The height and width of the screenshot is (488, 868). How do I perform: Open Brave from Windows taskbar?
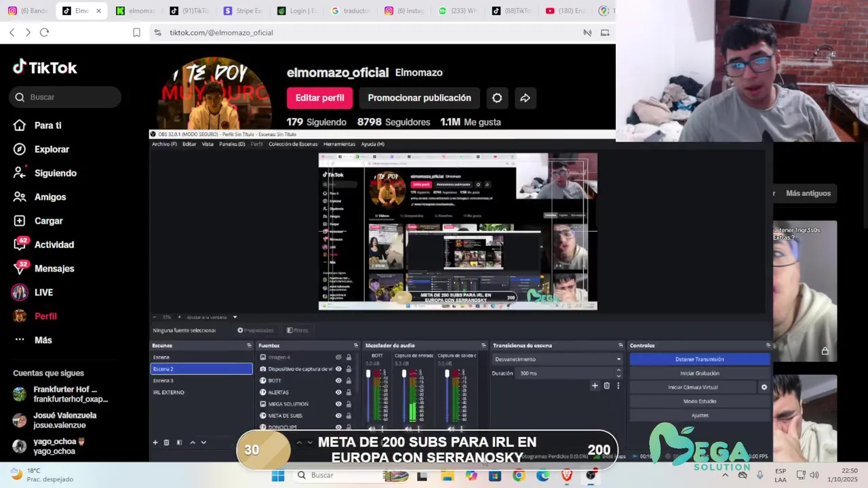(567, 475)
